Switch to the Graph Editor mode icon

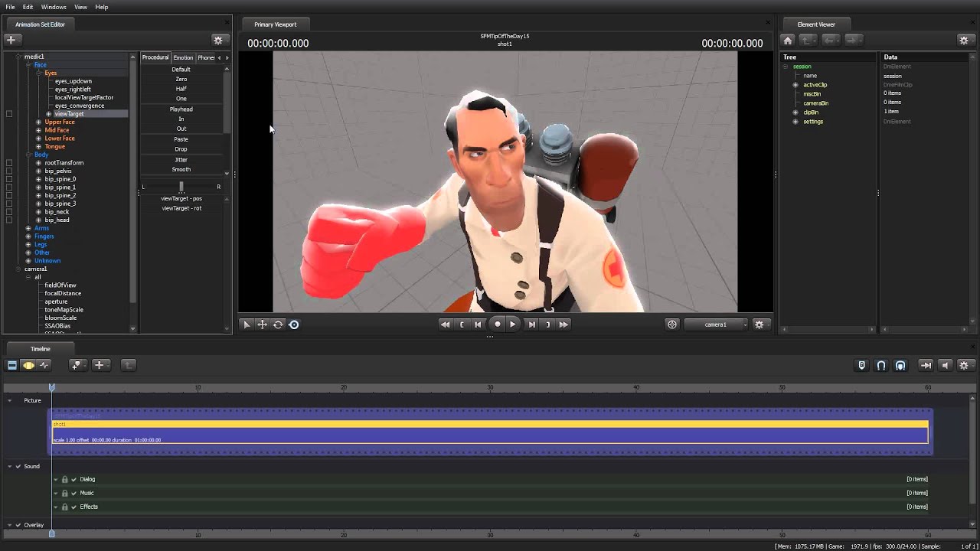(x=44, y=365)
